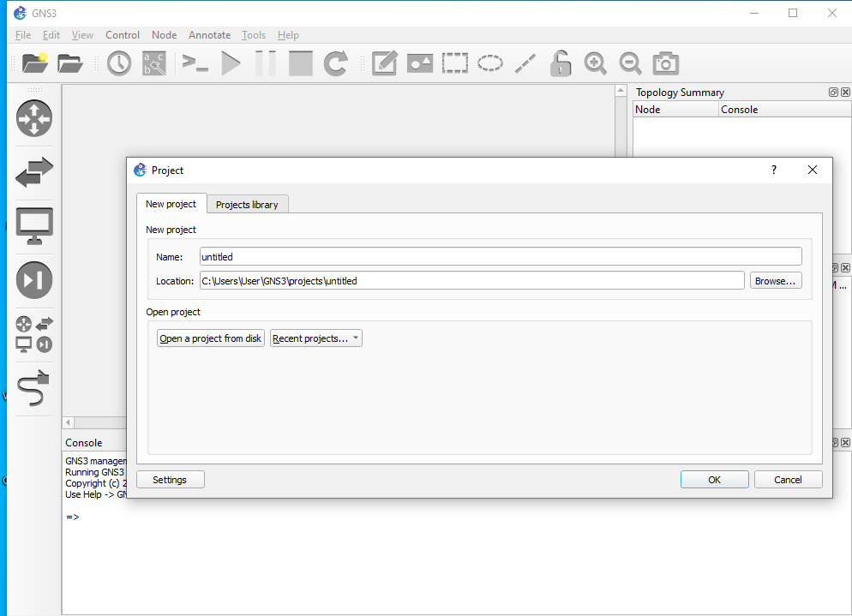Click the Add a link tool
The width and height of the screenshot is (852, 616).
[34, 388]
